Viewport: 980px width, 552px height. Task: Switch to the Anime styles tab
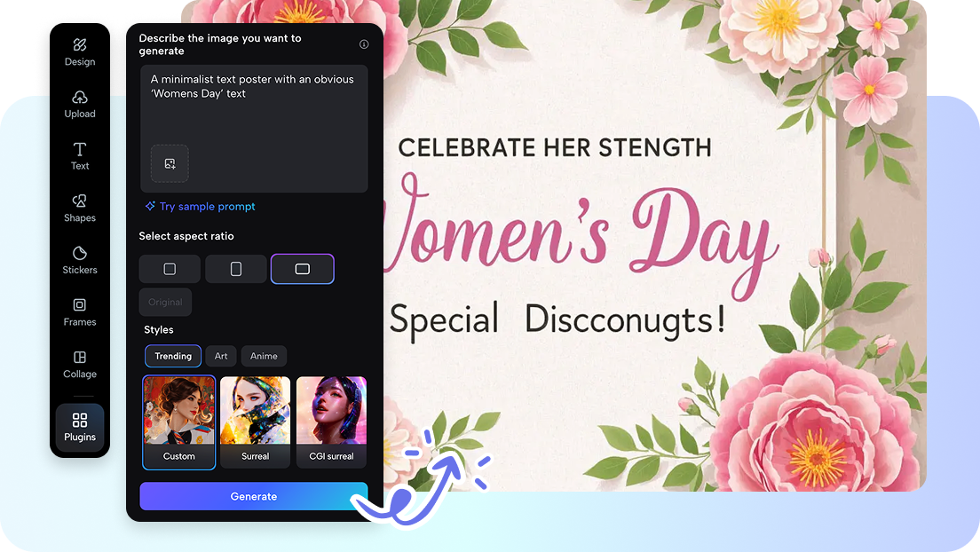264,356
